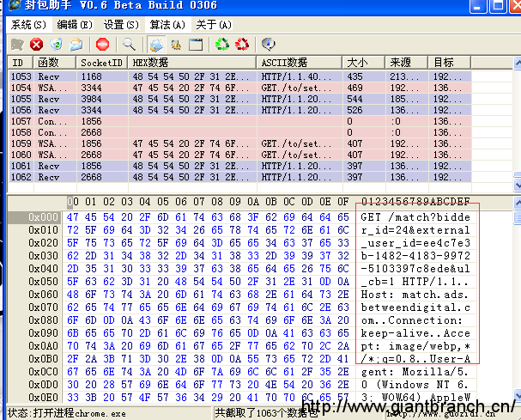Click hex view scrollbar down arrow
This screenshot has height=420, width=521.
click(x=517, y=396)
